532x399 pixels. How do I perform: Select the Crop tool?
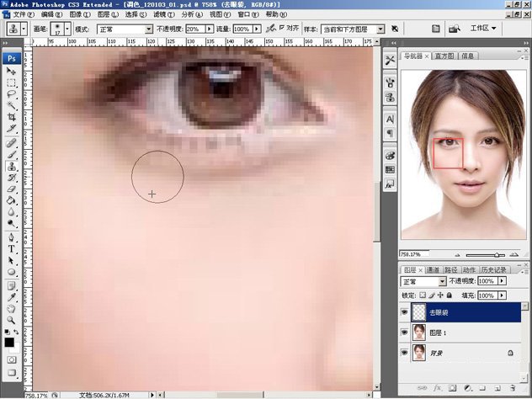point(11,117)
